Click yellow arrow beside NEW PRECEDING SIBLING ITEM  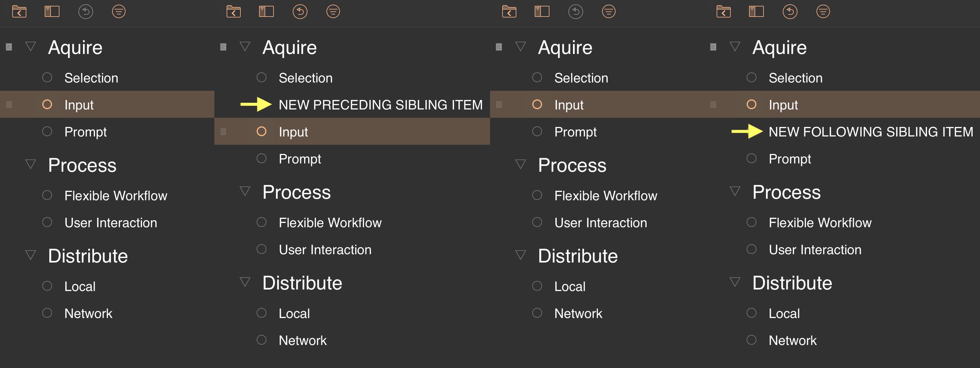(256, 104)
